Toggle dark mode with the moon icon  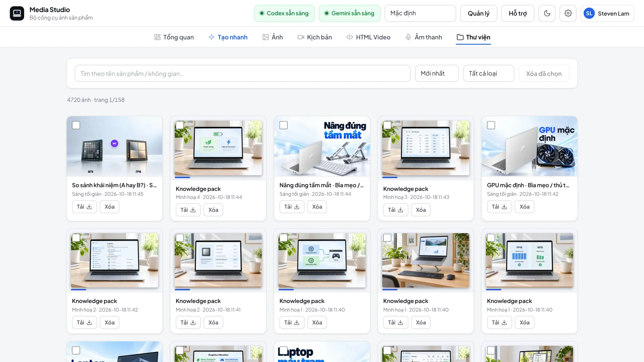pos(547,13)
